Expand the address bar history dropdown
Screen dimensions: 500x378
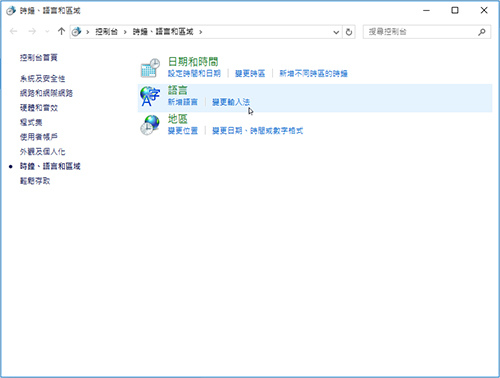pyautogui.click(x=336, y=32)
